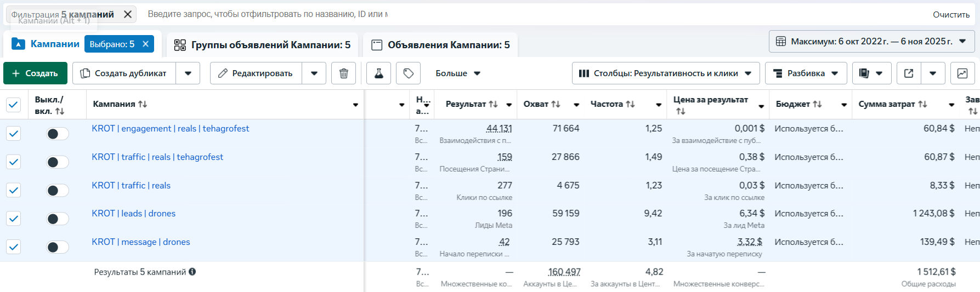
Task: Toggle KROT leads drones campaign switch
Action: click(57, 219)
